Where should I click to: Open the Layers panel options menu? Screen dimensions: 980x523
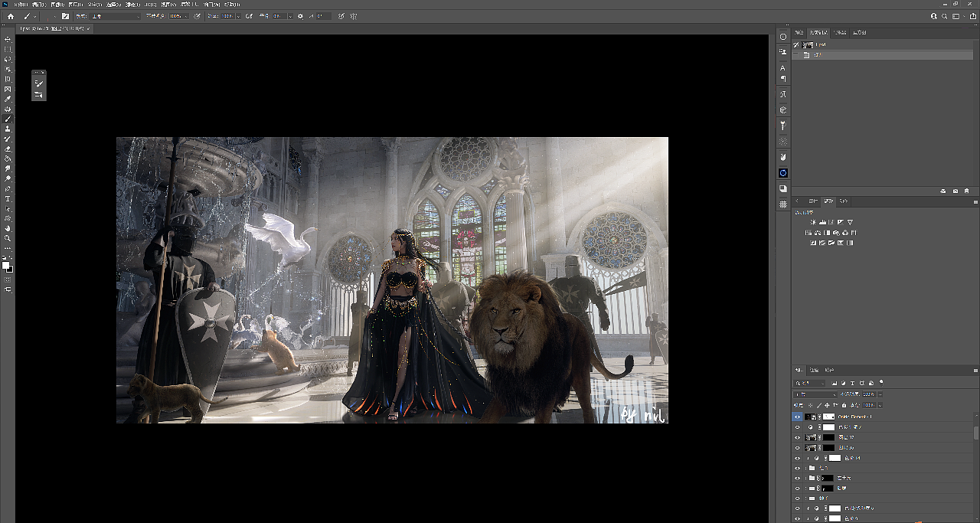pyautogui.click(x=975, y=369)
